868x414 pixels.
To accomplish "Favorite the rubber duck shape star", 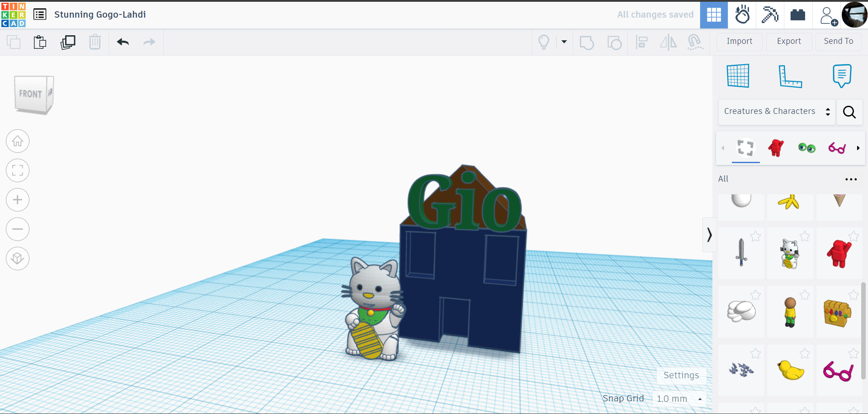I will 805,353.
